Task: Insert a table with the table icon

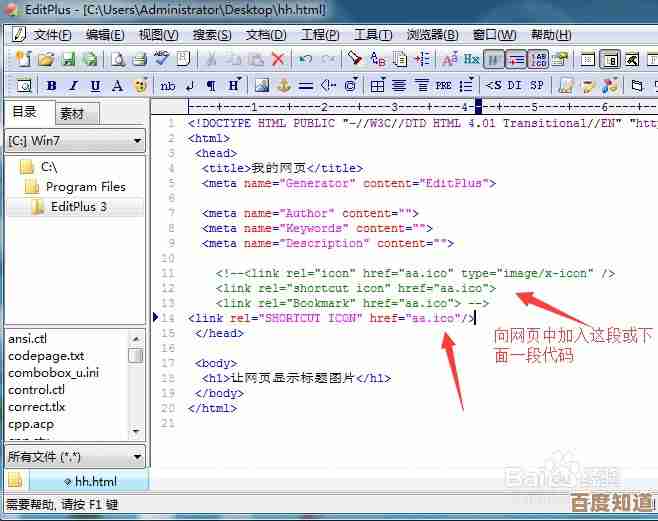Action: tap(377, 86)
